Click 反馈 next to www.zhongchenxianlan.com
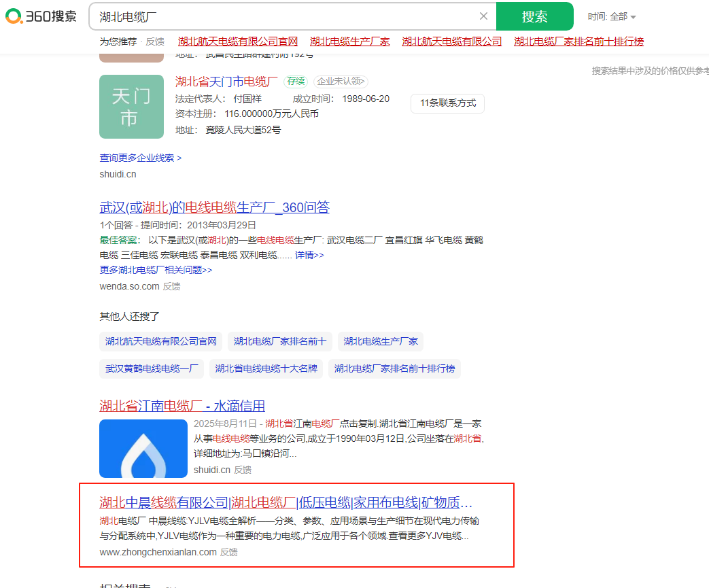Image resolution: width=709 pixels, height=588 pixels. [229, 552]
